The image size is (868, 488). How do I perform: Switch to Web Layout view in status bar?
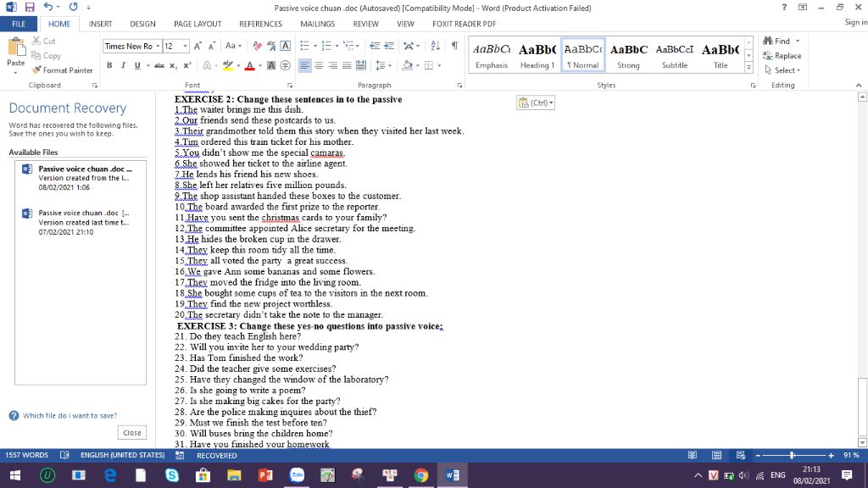(x=741, y=455)
